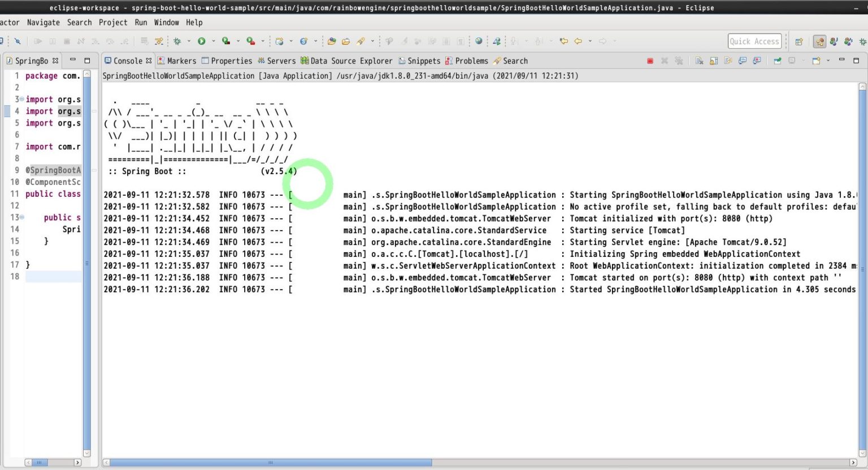Screen dimensions: 868x470
Task: Pin the Console view
Action: [x=778, y=61]
